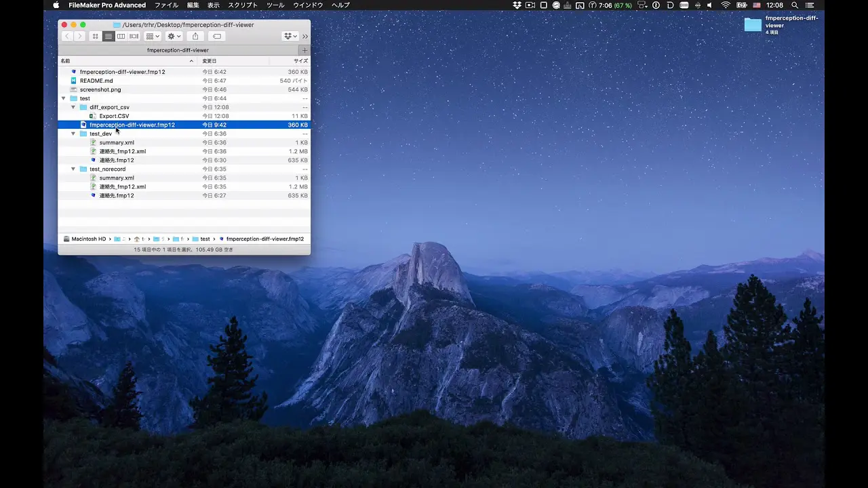The height and width of the screenshot is (488, 868).
Task: Collapse the test folder disclosure triangle
Action: (x=64, y=98)
